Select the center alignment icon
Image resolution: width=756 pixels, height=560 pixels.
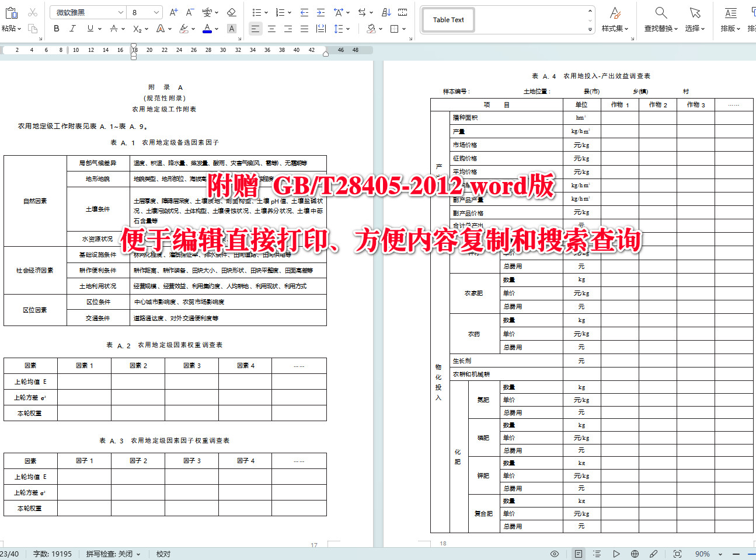[271, 28]
